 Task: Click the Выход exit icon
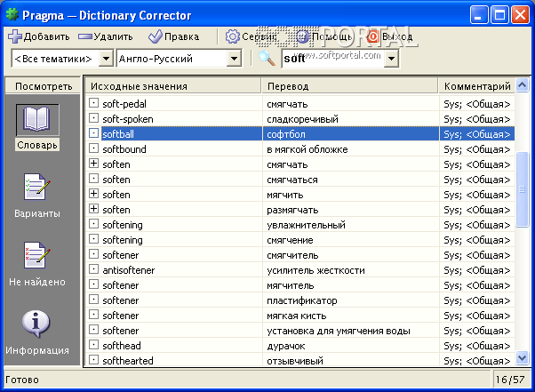pyautogui.click(x=372, y=36)
